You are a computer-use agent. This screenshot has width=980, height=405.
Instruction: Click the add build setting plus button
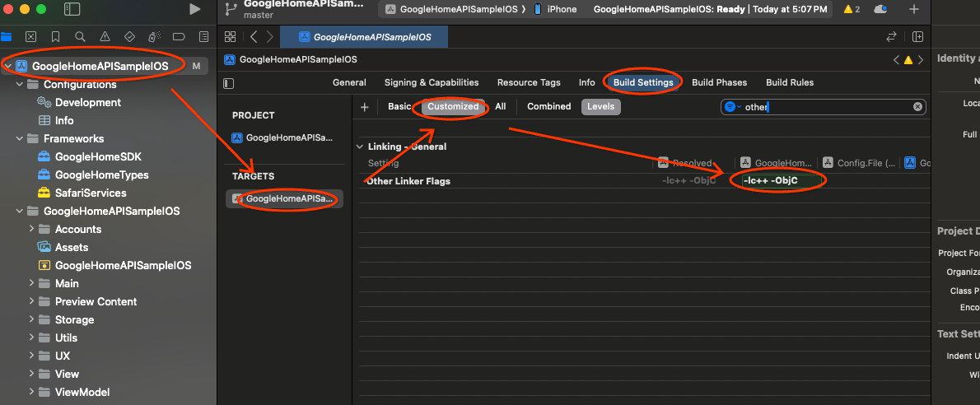(x=364, y=107)
